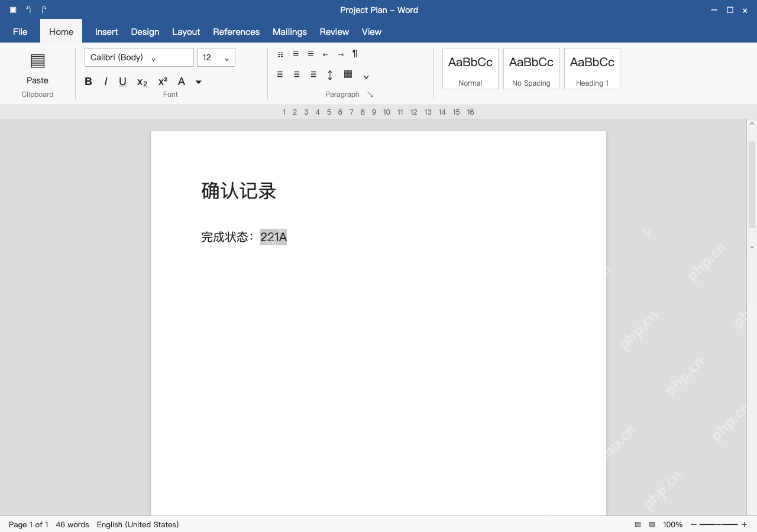Apply the No Spacing style

coord(531,69)
